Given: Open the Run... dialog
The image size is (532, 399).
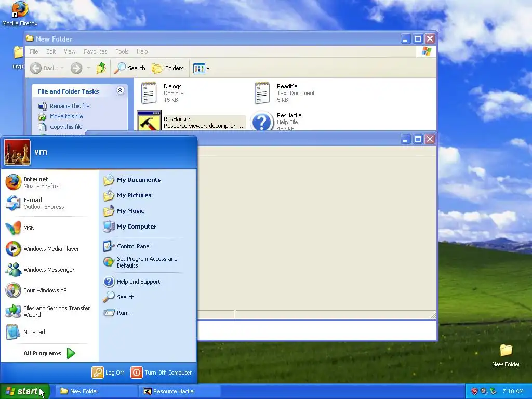Looking at the screenshot, I should [118, 312].
